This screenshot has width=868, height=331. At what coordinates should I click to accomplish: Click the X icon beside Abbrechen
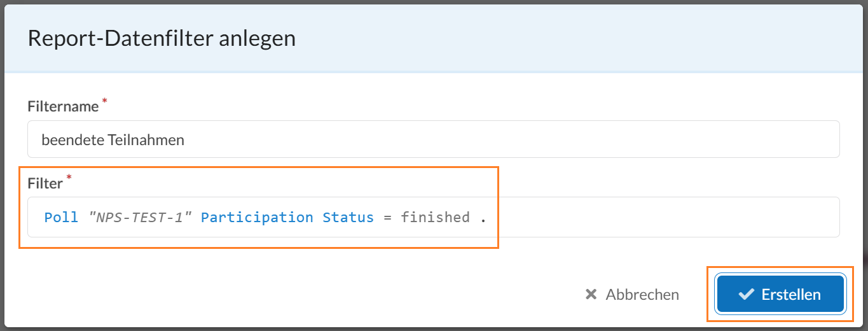coord(591,295)
